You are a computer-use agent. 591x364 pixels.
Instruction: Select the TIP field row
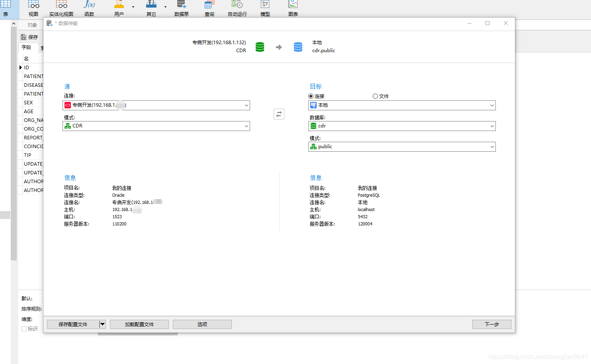pyautogui.click(x=31, y=155)
